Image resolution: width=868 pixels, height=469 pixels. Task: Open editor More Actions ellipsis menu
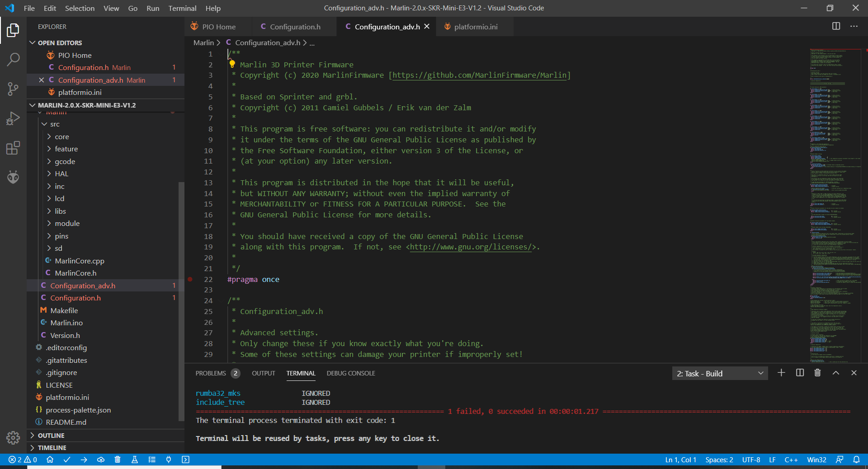pyautogui.click(x=854, y=26)
